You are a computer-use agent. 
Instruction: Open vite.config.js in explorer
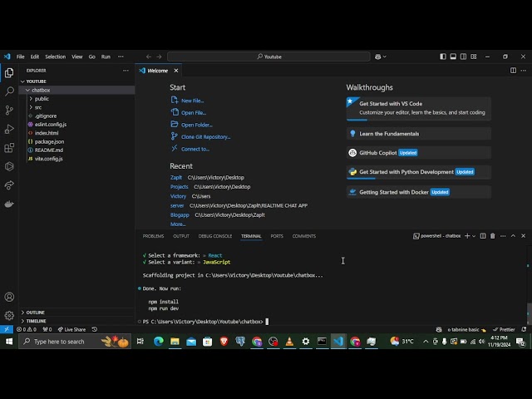click(48, 159)
